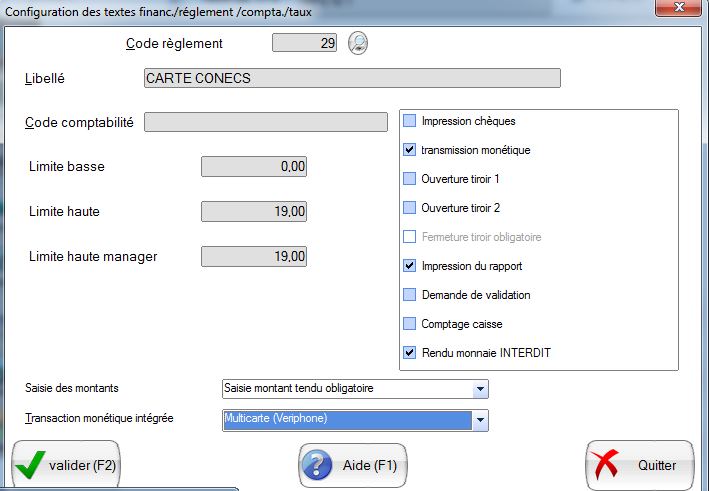Toggle the Comptage caisse checkbox
This screenshot has width=709, height=491.
click(x=409, y=324)
